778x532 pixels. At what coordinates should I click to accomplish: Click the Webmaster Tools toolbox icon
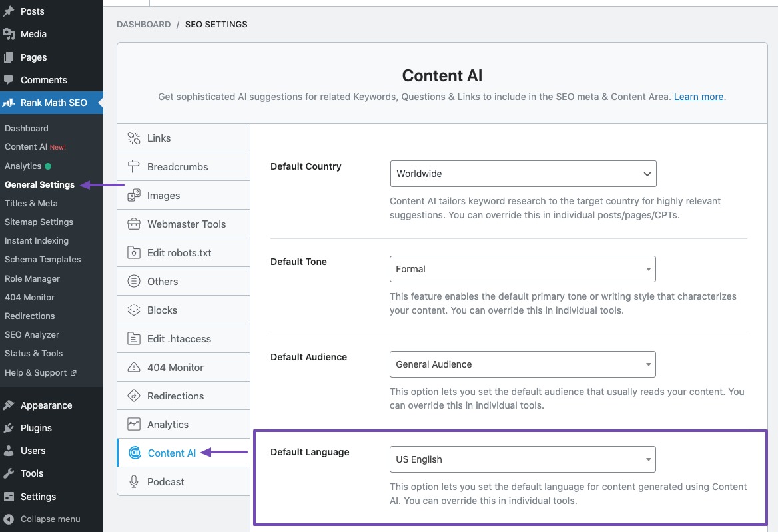(x=134, y=224)
